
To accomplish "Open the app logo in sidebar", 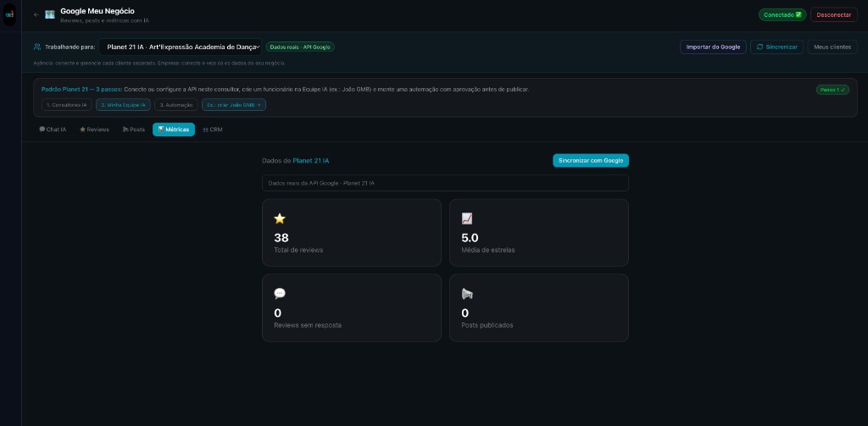I will tap(9, 14).
